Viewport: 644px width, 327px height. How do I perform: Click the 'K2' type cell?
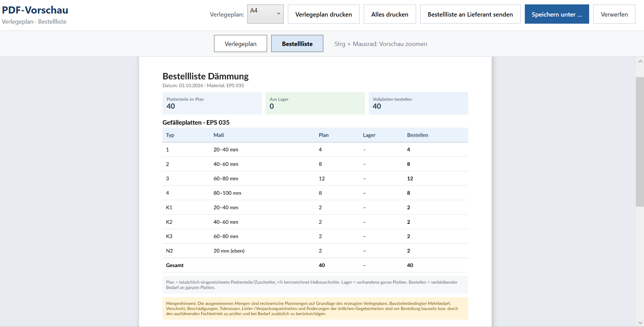169,222
